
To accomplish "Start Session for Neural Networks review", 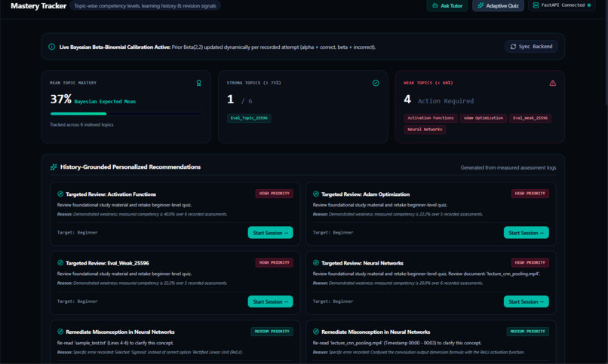I will (x=527, y=301).
